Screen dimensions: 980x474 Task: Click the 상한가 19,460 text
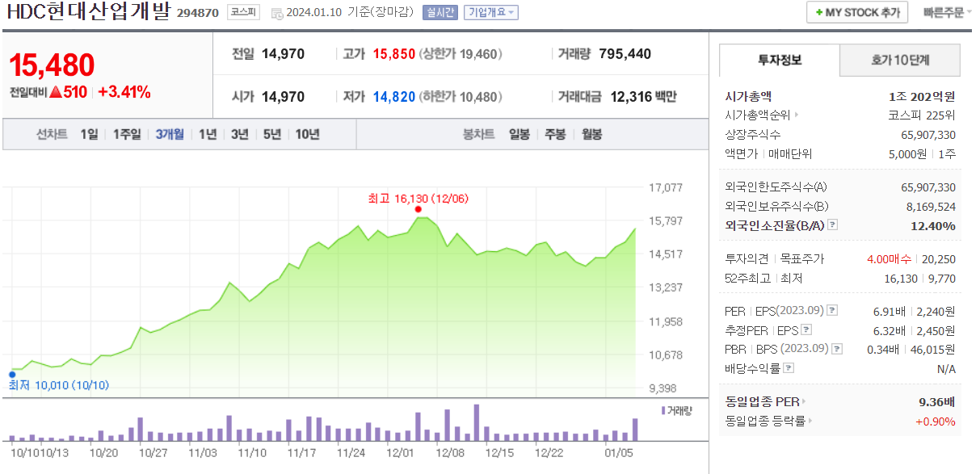[x=462, y=54]
